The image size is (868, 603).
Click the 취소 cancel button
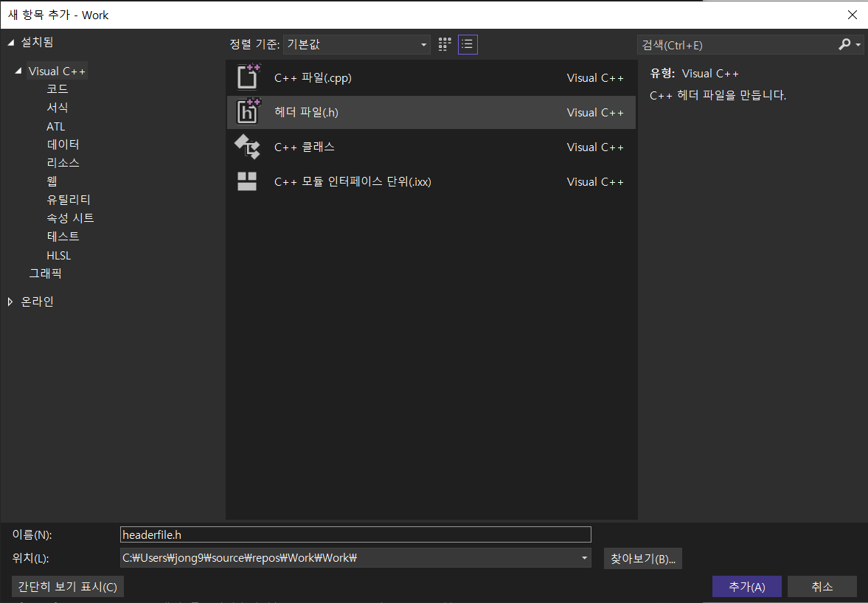822,586
